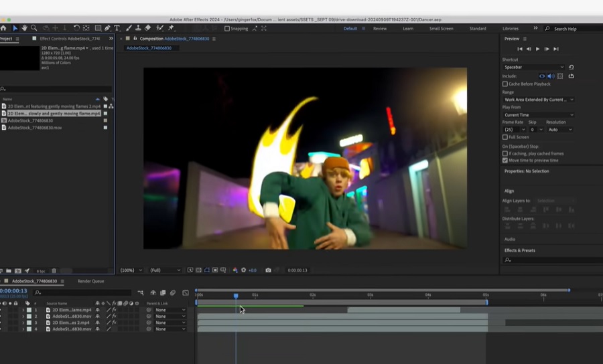This screenshot has width=603, height=364.
Task: Show more workspaces with the double arrow
Action: [535, 28]
